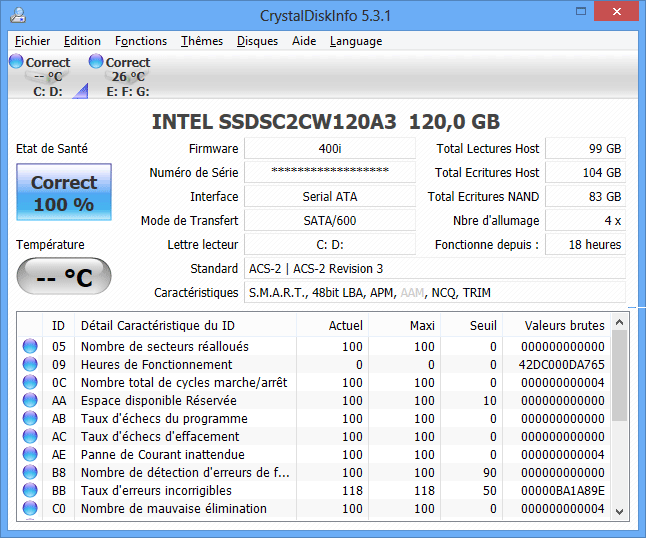
Task: Click the ID column header
Action: [x=59, y=325]
